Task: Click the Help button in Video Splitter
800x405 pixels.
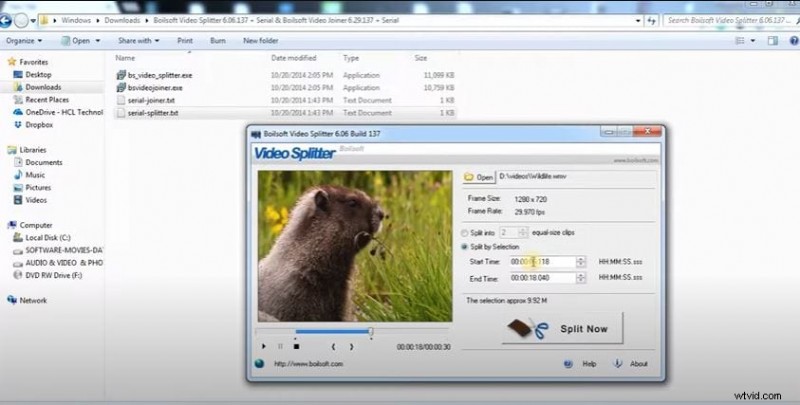Action: pyautogui.click(x=581, y=364)
